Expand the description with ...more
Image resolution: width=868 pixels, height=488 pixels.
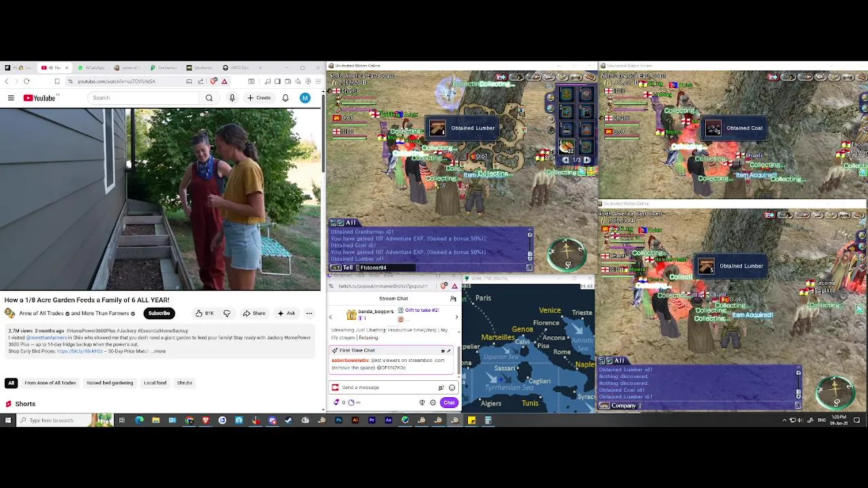click(159, 351)
